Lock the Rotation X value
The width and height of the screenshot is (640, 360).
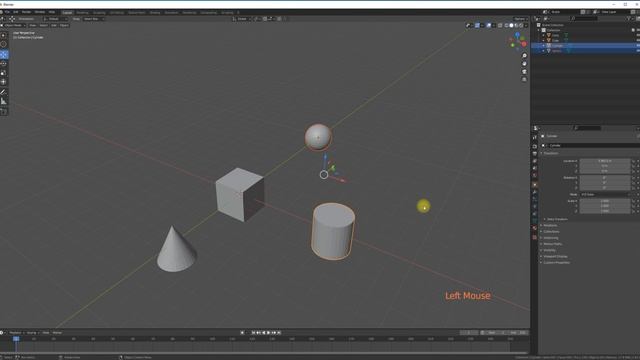[x=633, y=178]
